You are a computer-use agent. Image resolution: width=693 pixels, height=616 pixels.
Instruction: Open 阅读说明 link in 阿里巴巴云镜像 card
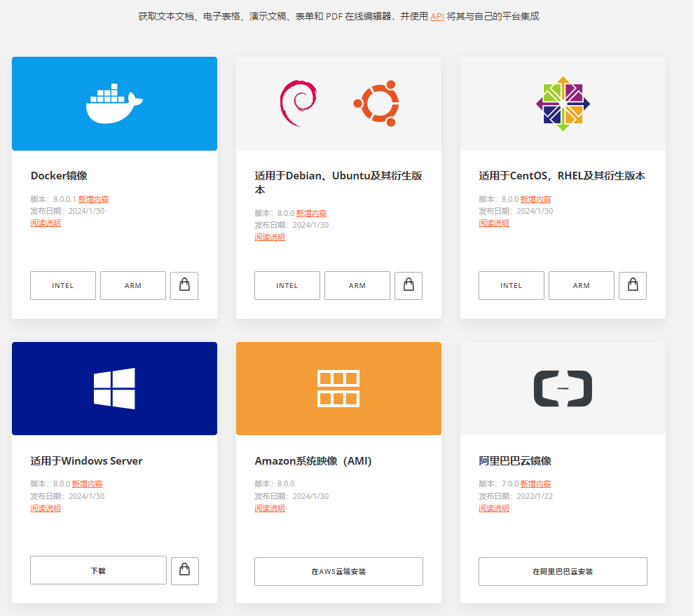tap(494, 508)
